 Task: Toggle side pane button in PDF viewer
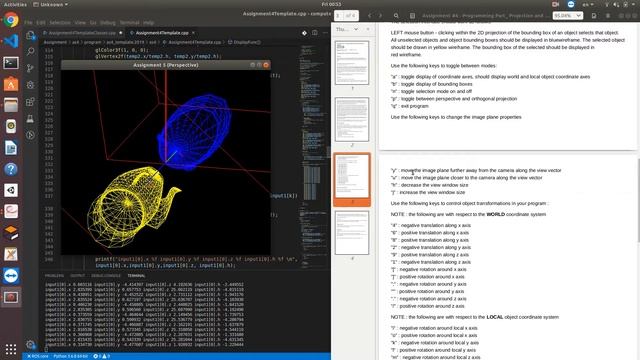413,16
